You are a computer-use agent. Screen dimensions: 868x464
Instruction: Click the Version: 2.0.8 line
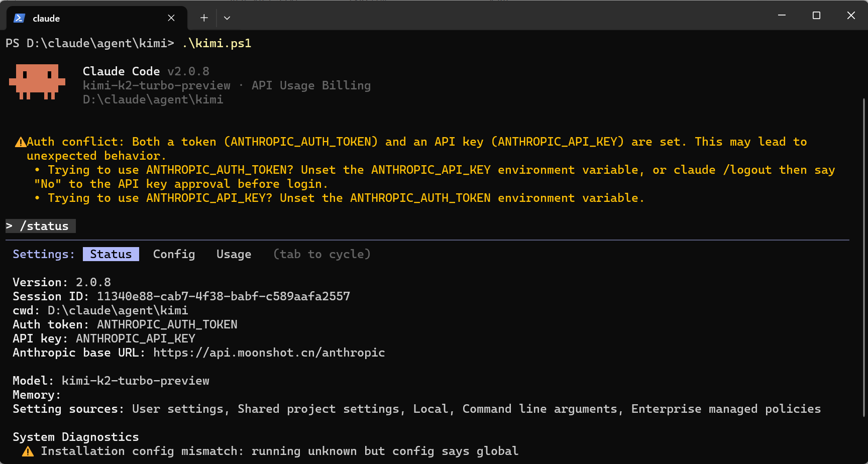(62, 282)
